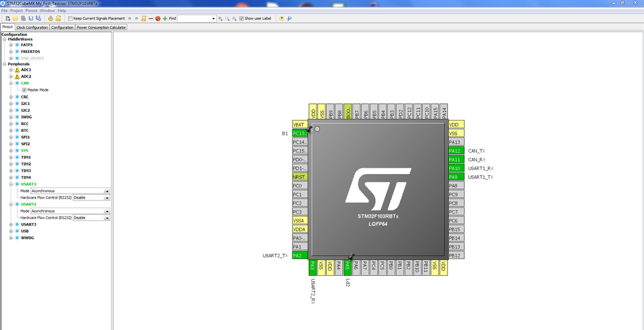Open the Find dropdown combo box

[213, 19]
